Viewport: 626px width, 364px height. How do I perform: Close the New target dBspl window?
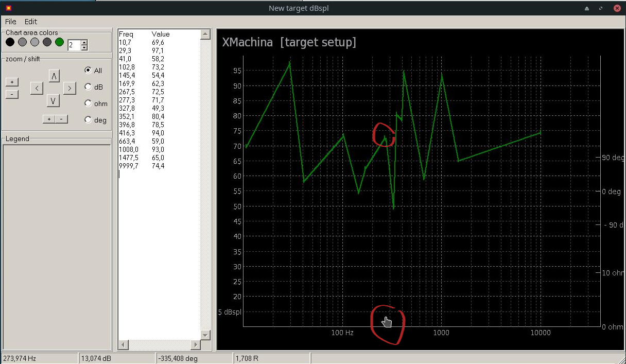616,8
